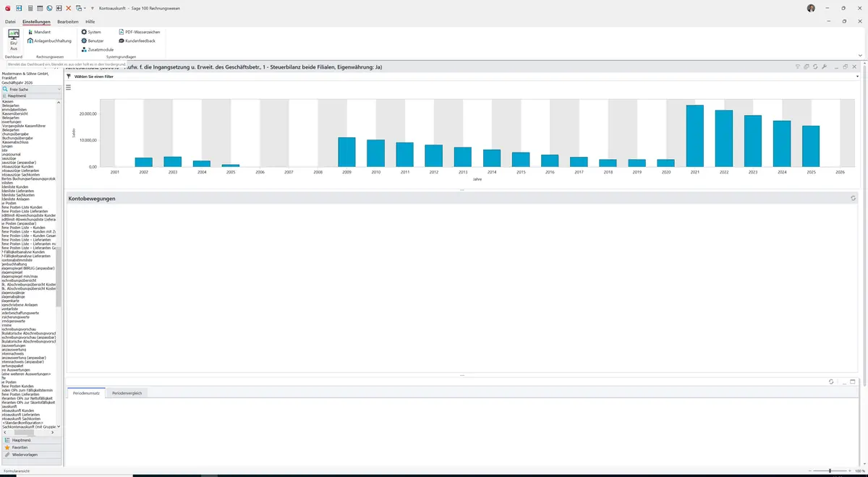Open Benutzer settings
The width and height of the screenshot is (868, 477).
tap(93, 41)
